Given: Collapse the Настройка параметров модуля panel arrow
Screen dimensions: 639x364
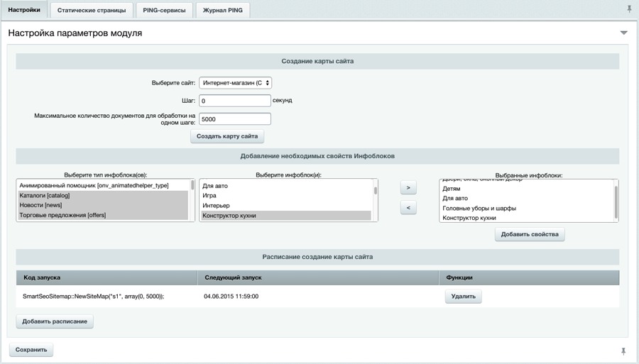Looking at the screenshot, I should [x=623, y=33].
